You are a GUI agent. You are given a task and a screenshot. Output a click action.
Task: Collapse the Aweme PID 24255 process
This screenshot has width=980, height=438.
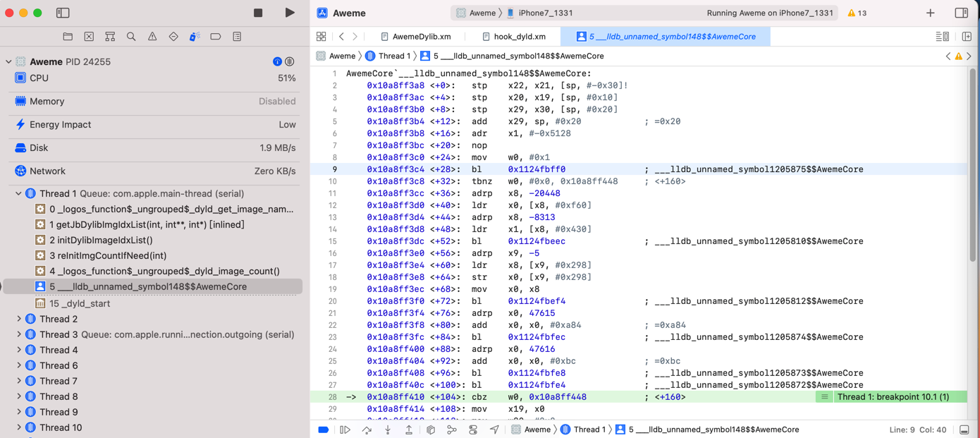[x=8, y=62]
